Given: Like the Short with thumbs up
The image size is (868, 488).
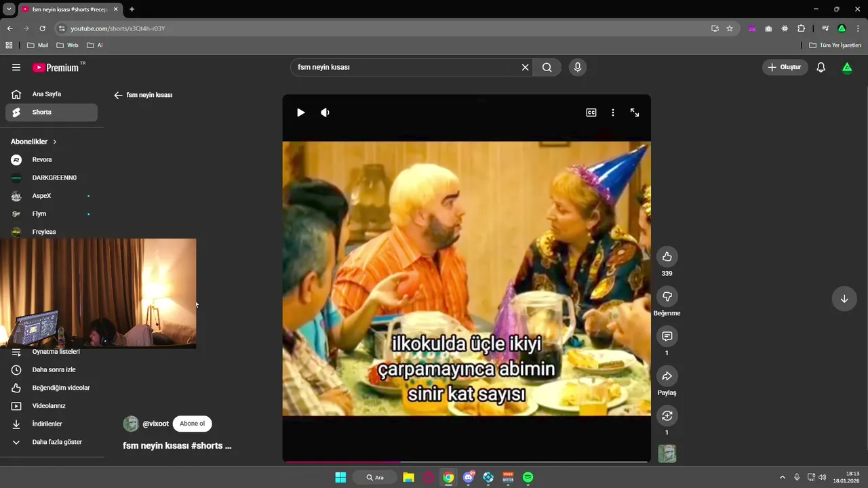Looking at the screenshot, I should click(x=667, y=256).
